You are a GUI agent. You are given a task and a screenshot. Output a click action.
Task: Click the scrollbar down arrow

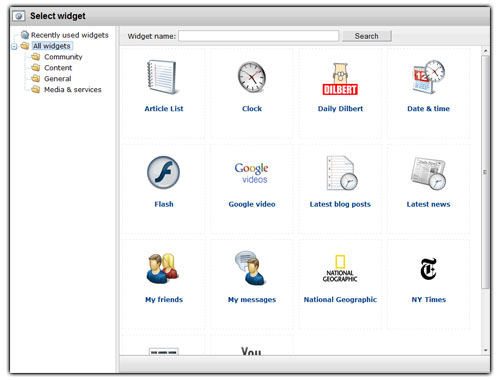coord(485,350)
